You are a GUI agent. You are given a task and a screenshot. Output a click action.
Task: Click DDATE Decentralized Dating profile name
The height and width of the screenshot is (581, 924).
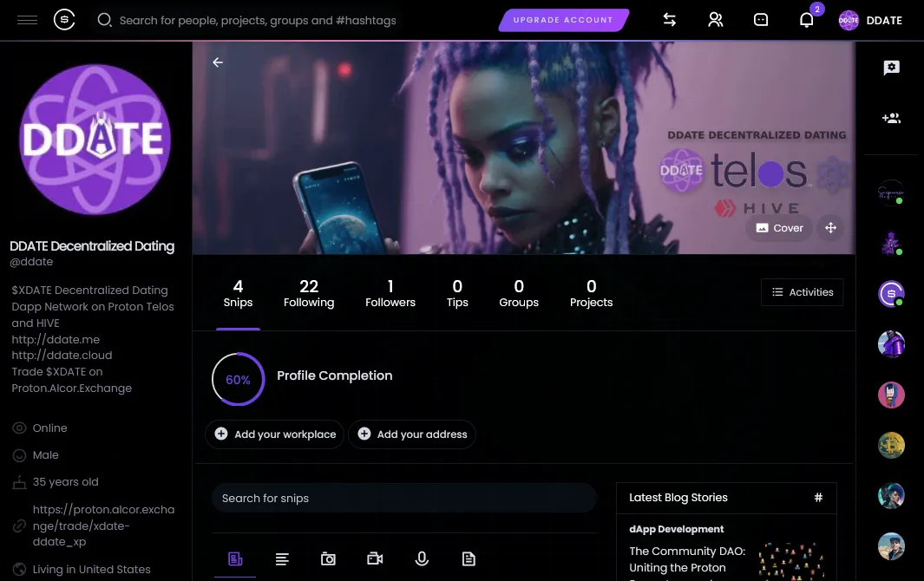tap(92, 245)
